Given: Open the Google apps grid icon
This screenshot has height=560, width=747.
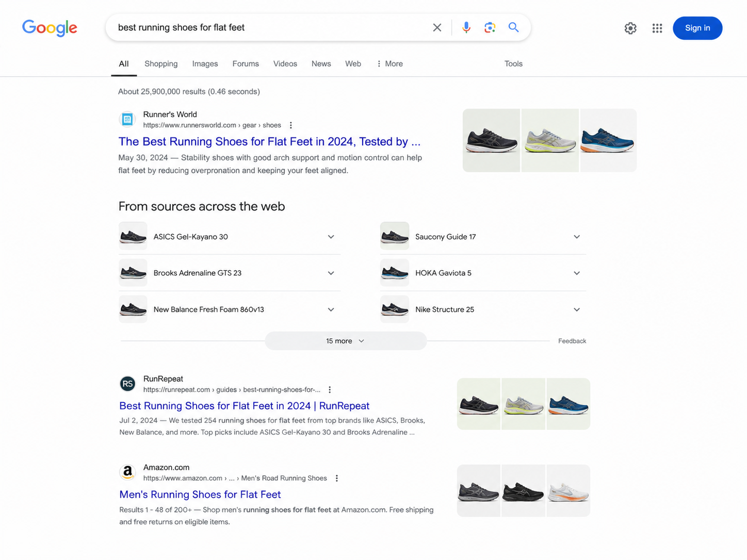Looking at the screenshot, I should [x=657, y=28].
